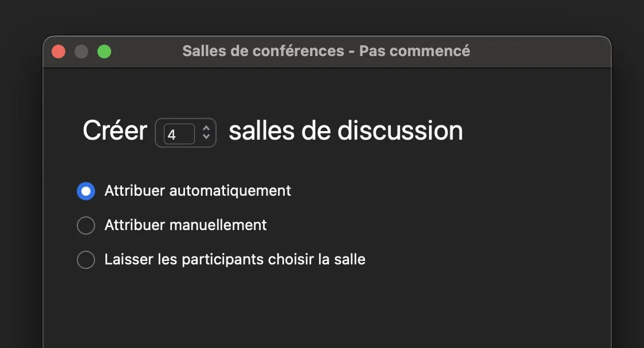The image size is (644, 348).
Task: Increase the room count with the up arrow
Action: tap(206, 129)
